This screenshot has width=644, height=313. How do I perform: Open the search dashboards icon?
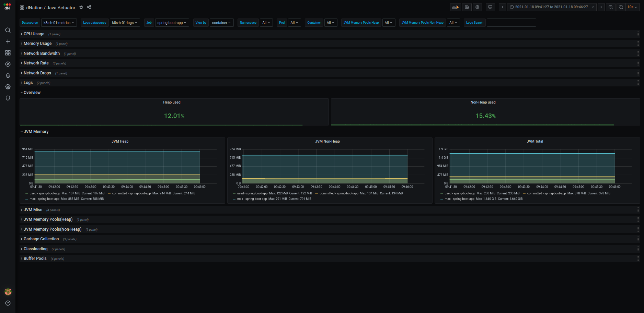[8, 30]
